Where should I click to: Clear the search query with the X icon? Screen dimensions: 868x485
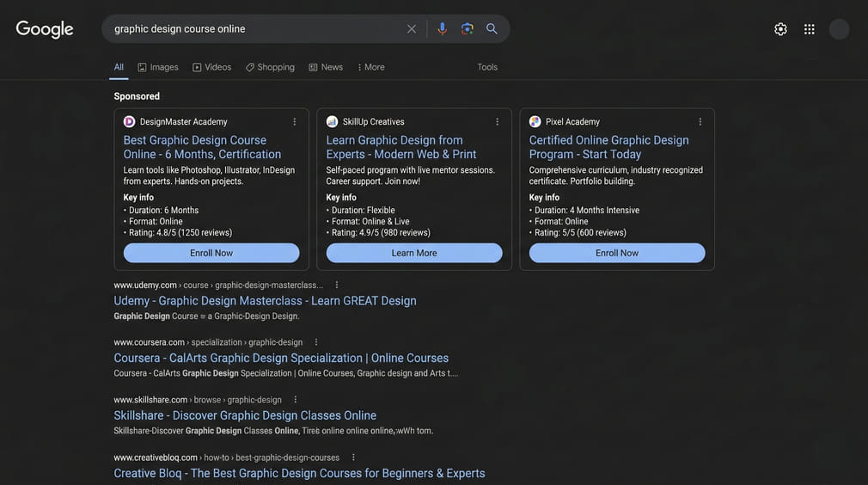[x=412, y=28]
